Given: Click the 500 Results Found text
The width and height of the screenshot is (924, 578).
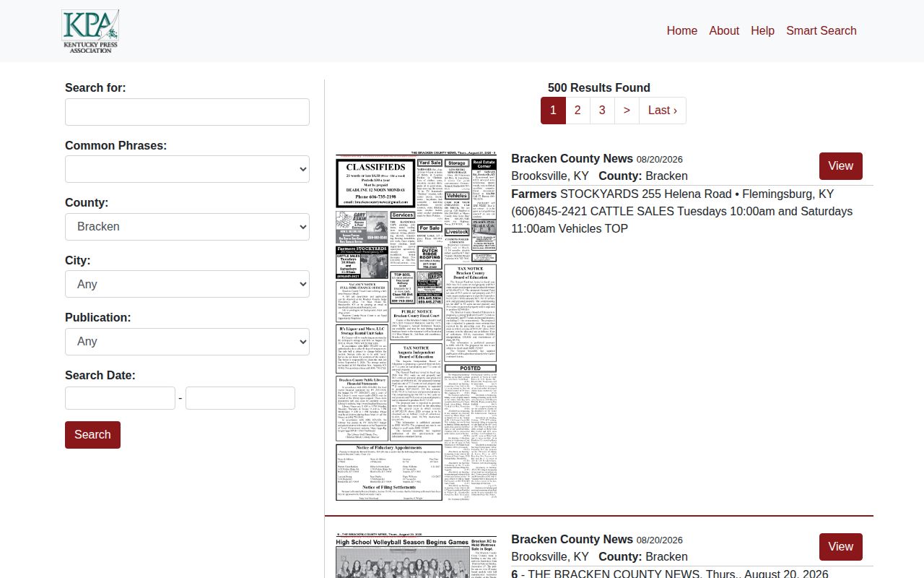Looking at the screenshot, I should point(599,88).
